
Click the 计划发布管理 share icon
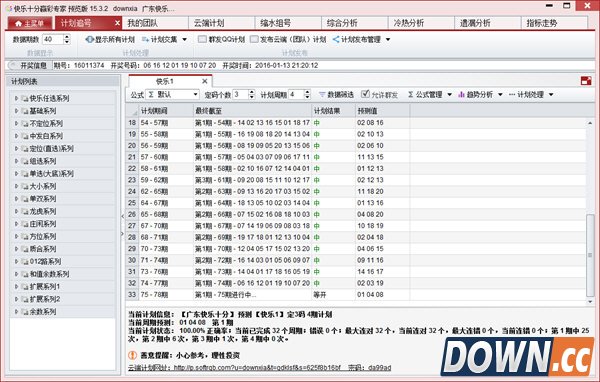click(x=336, y=39)
